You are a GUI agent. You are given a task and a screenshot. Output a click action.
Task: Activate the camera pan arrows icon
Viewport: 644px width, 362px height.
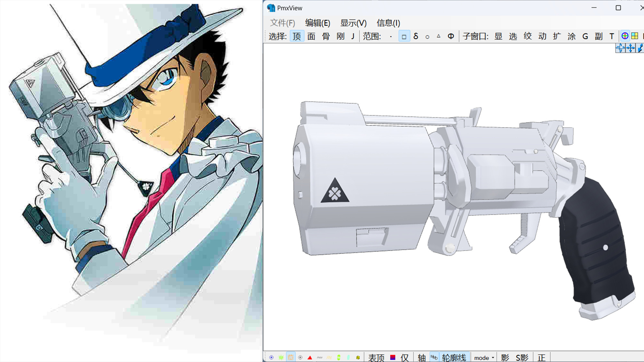click(x=630, y=48)
